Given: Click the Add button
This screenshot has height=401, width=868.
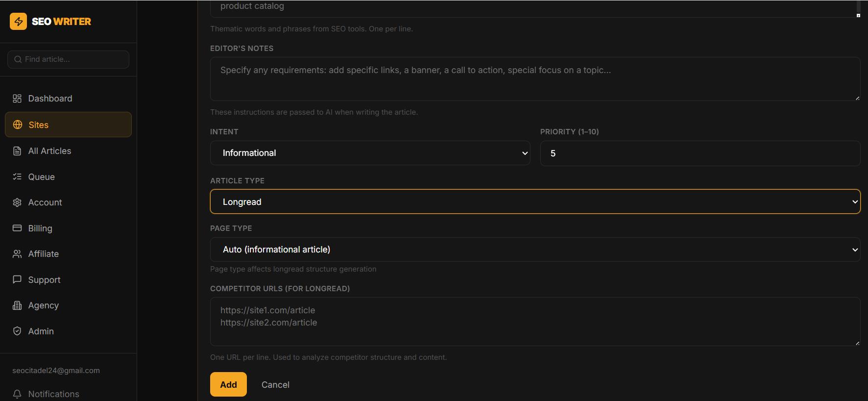Looking at the screenshot, I should (228, 384).
